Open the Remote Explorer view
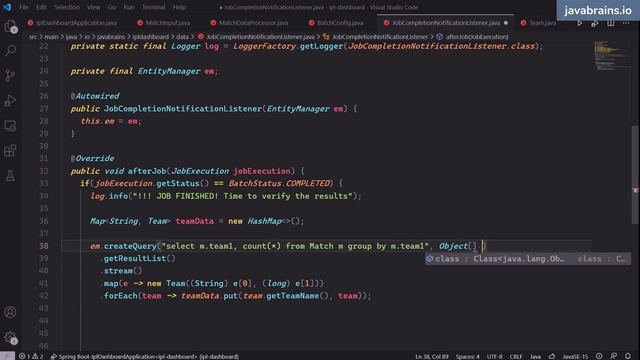The width and height of the screenshot is (640, 360). [10, 126]
